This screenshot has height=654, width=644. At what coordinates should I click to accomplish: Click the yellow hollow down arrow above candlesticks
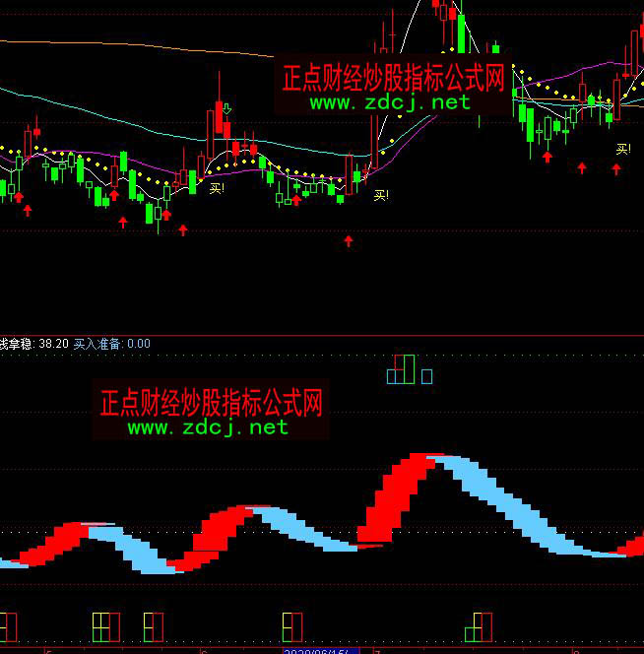click(x=226, y=109)
